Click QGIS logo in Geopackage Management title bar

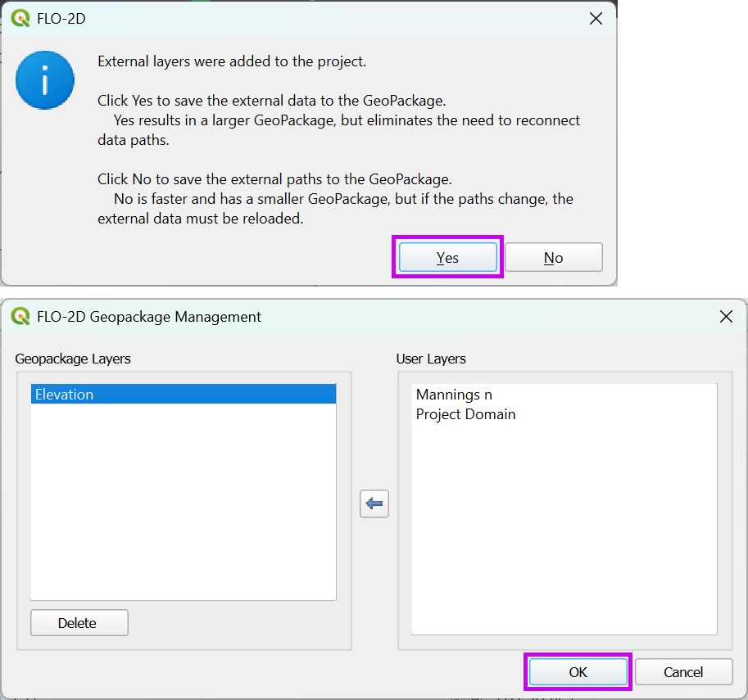click(x=20, y=317)
